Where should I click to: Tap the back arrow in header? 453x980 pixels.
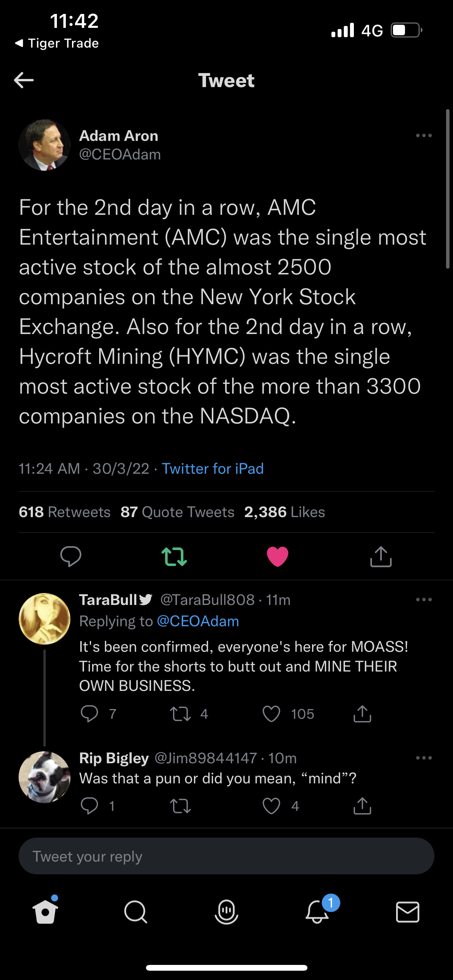(24, 80)
